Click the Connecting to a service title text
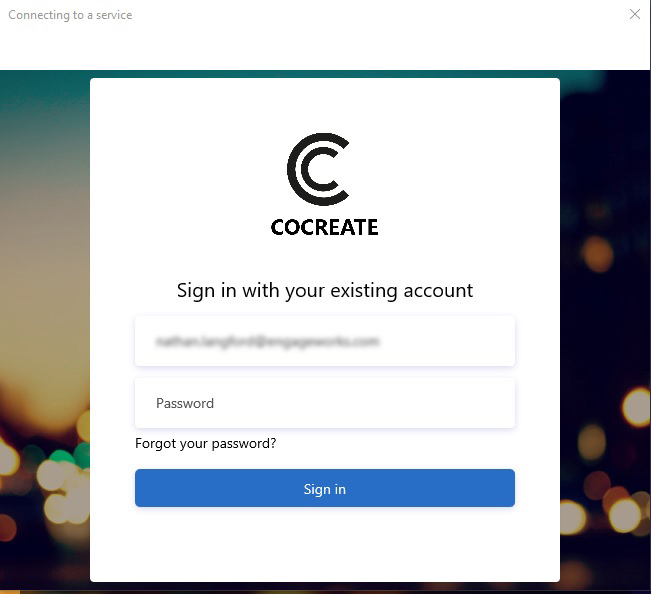This screenshot has width=651, height=594. (x=70, y=15)
